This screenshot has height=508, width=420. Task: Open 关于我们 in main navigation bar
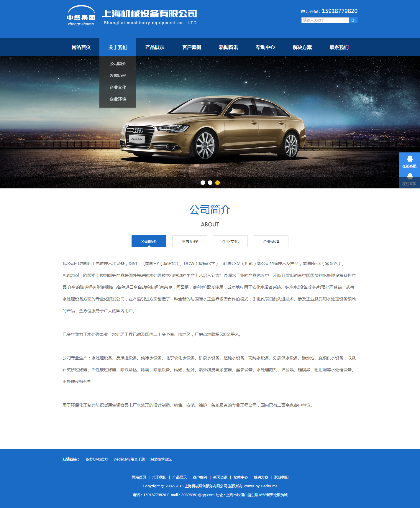(x=118, y=47)
